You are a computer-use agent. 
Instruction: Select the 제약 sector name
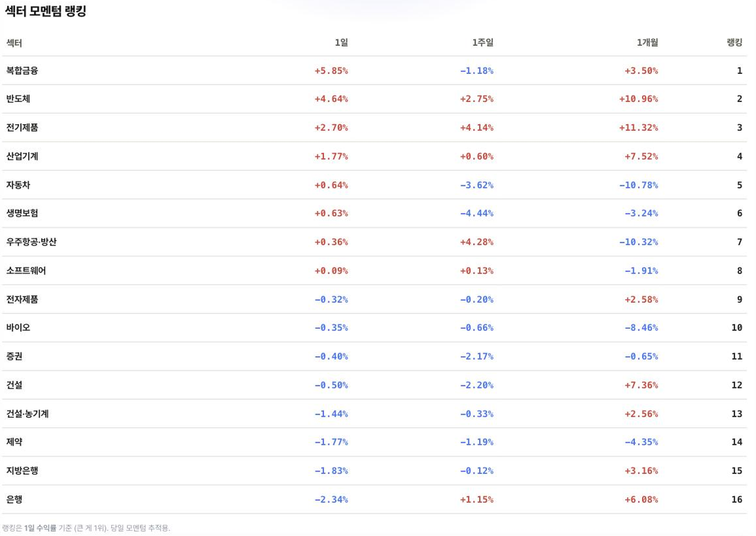[14, 442]
